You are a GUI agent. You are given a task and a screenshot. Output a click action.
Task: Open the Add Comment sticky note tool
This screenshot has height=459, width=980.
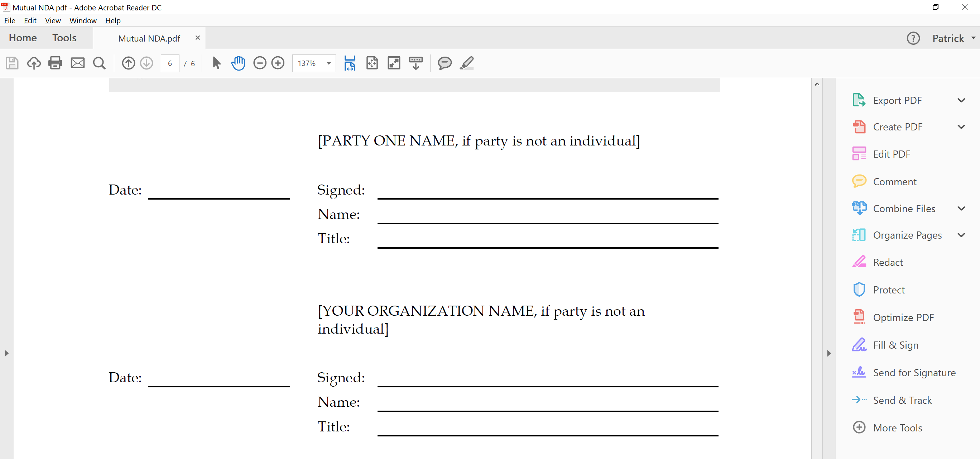(445, 63)
